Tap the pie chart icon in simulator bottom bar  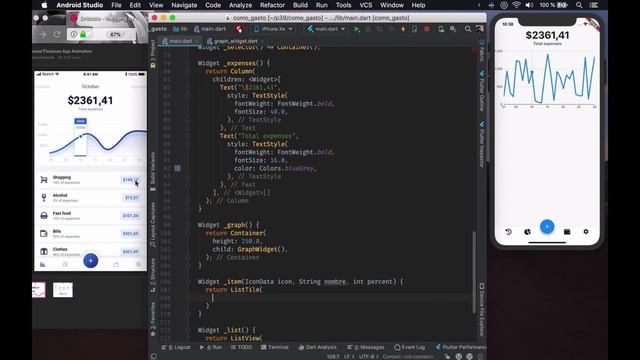click(527, 232)
